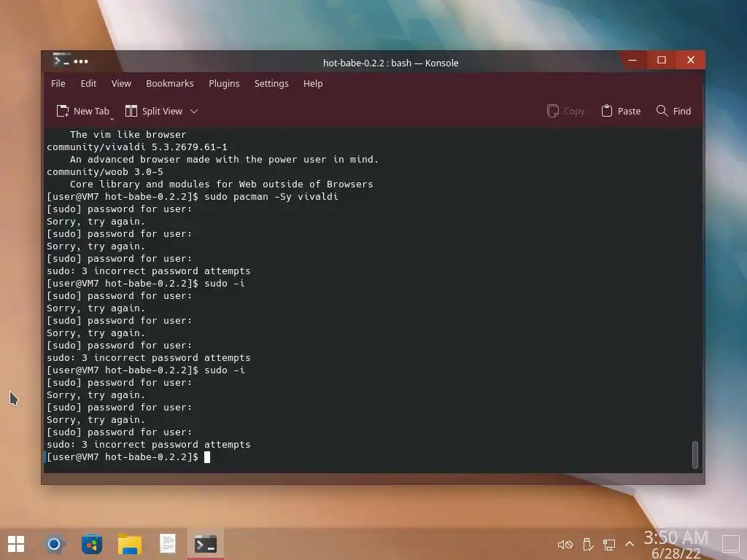Open the File menu

tap(58, 83)
